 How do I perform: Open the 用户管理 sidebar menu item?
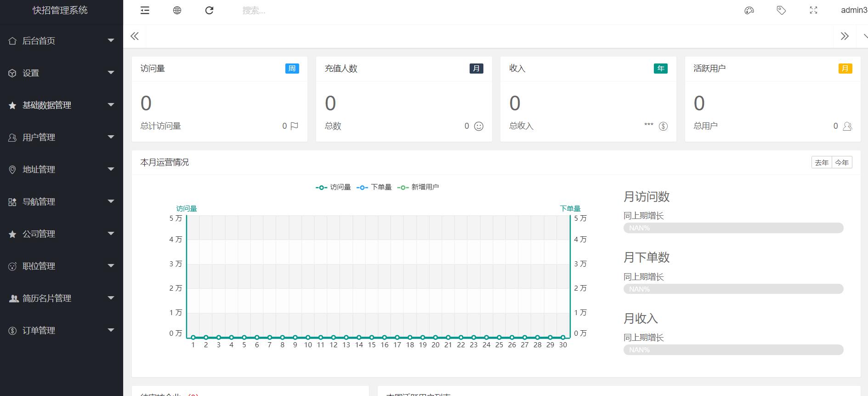click(62, 138)
